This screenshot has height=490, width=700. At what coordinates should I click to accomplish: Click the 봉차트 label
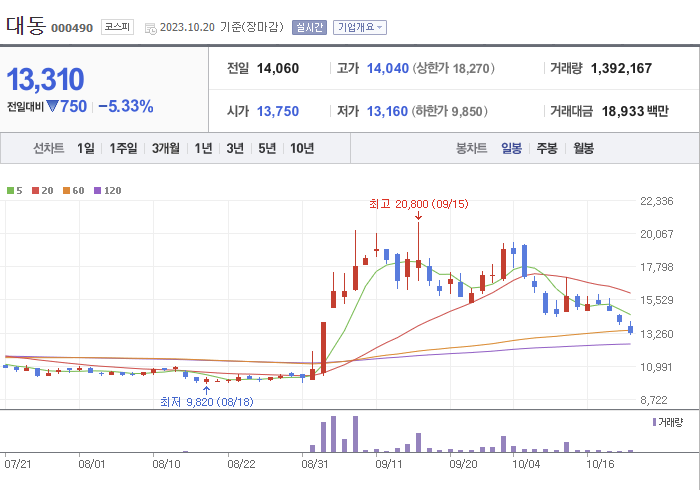[x=471, y=148]
